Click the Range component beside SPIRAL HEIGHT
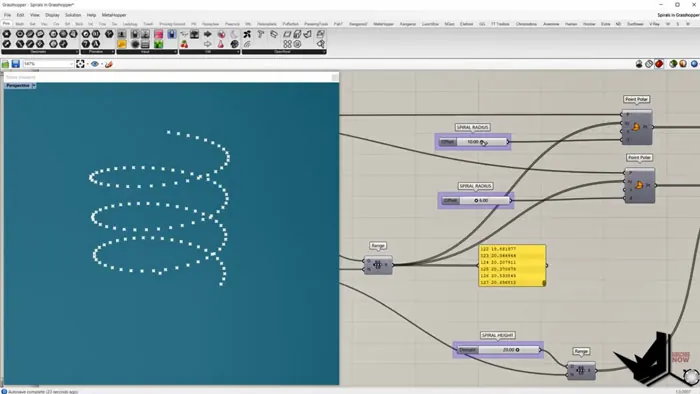 pos(581,370)
